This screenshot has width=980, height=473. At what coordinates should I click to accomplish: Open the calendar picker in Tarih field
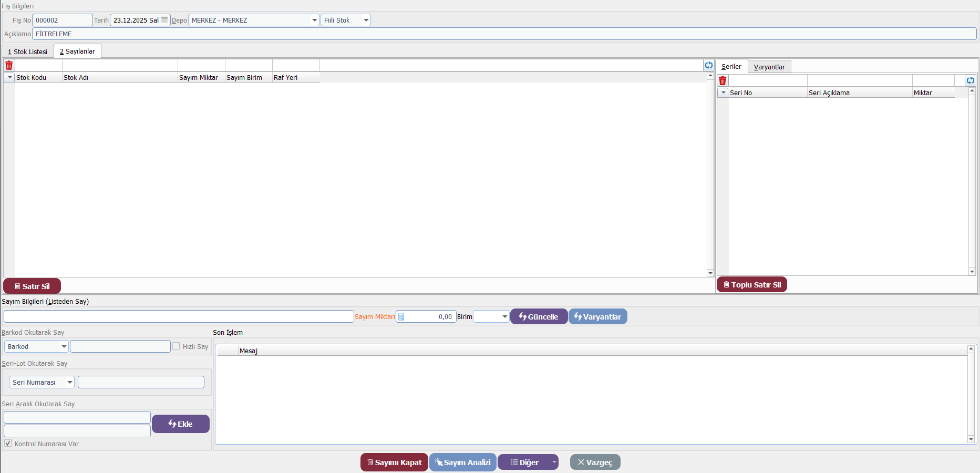[164, 20]
